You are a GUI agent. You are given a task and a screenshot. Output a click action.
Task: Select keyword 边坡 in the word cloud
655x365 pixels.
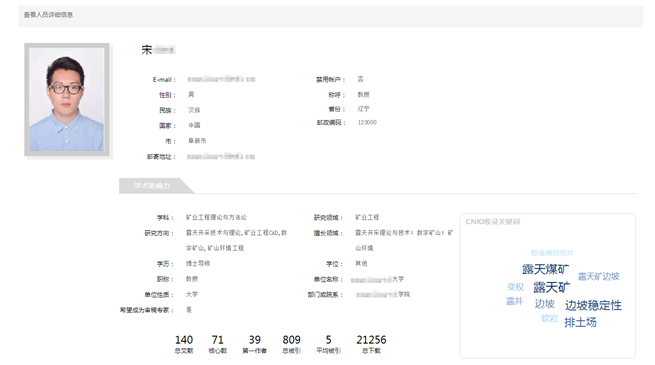545,304
